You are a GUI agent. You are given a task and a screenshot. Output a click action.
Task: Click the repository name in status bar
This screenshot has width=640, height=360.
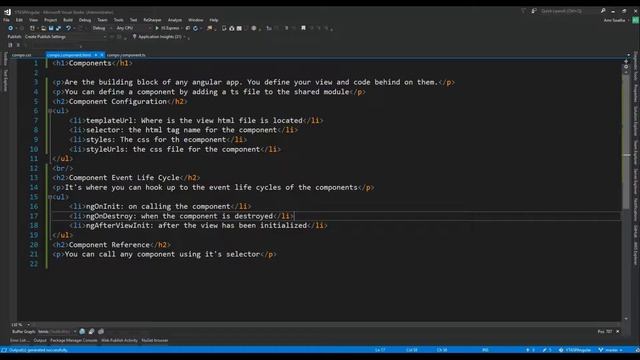(575, 350)
